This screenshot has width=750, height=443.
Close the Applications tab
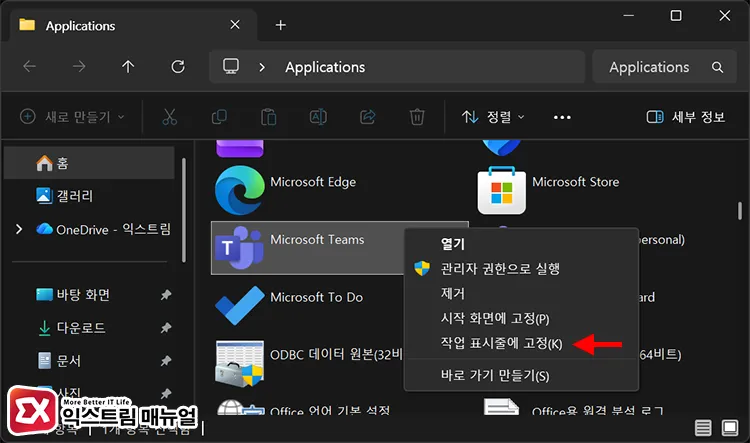point(235,24)
